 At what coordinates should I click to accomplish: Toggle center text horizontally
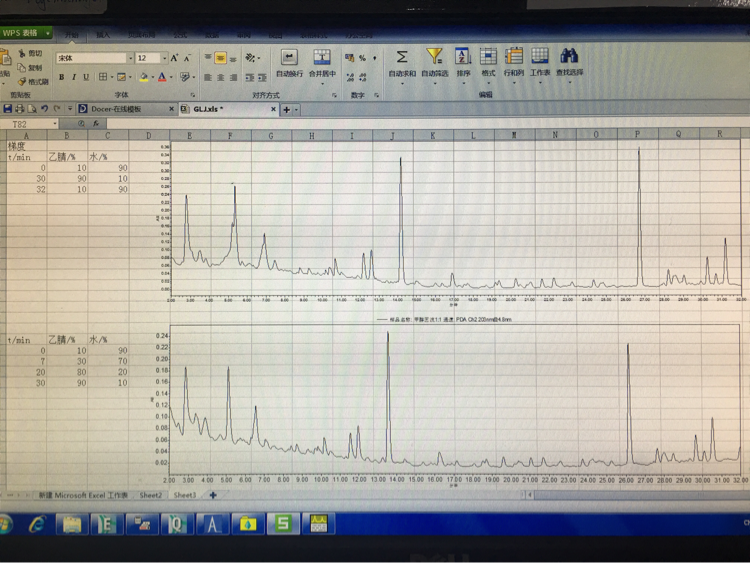pyautogui.click(x=221, y=77)
